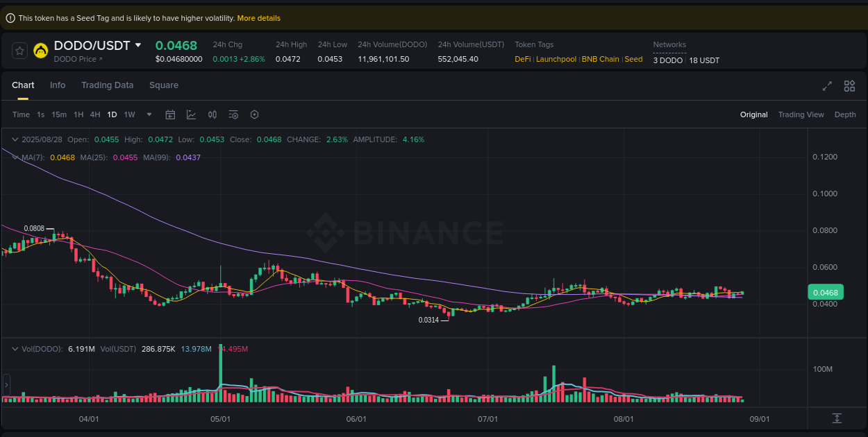Open the date range picker calendar icon
The image size is (868, 437).
[x=170, y=114]
